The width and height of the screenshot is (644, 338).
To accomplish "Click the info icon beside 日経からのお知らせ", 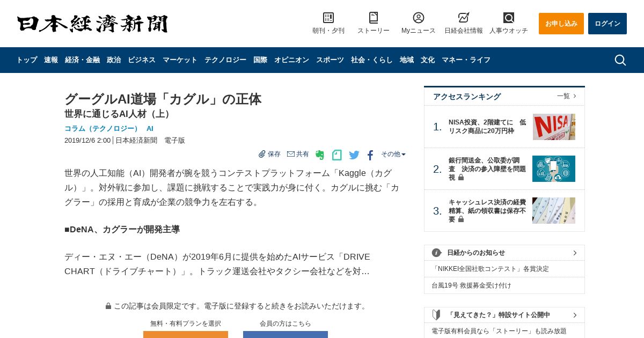I will pyautogui.click(x=437, y=253).
